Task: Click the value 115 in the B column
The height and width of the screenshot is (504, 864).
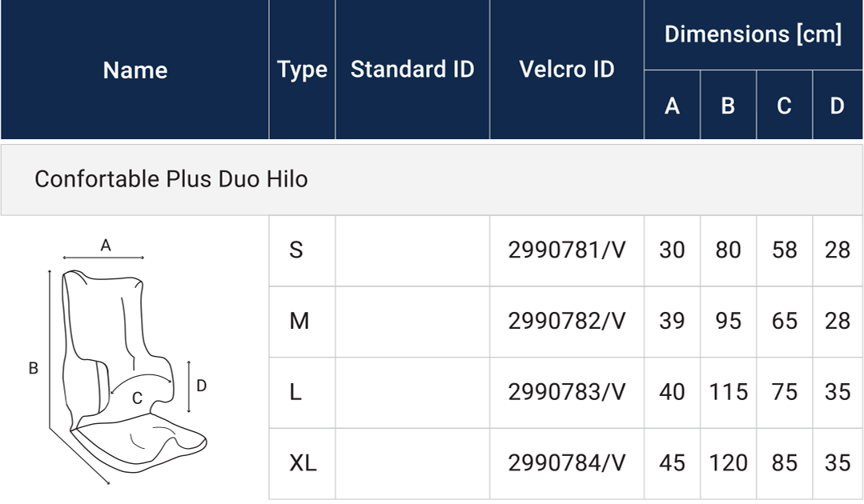Action: pos(728,392)
